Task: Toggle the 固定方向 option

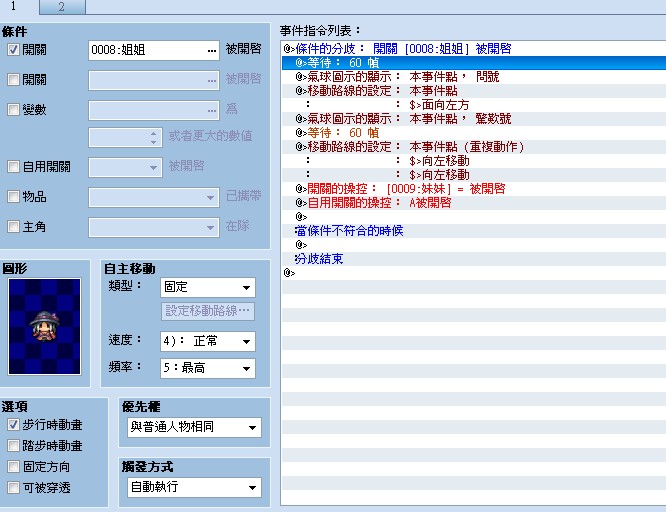Action: point(13,467)
